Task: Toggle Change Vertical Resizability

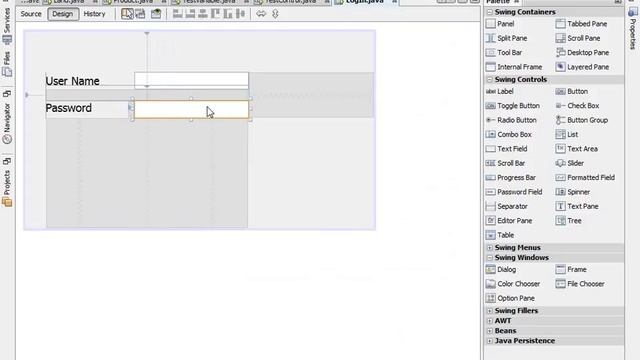Action: pos(275,14)
